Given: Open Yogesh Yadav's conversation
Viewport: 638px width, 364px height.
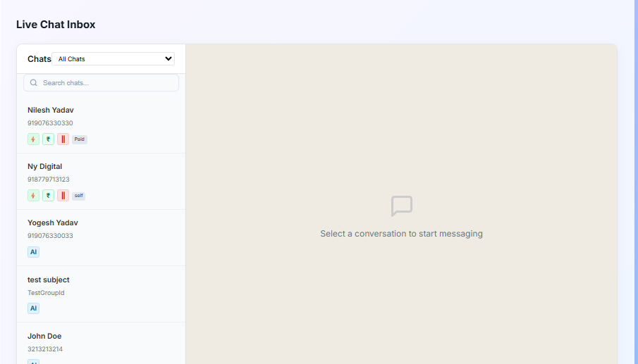Looking at the screenshot, I should [x=101, y=238].
